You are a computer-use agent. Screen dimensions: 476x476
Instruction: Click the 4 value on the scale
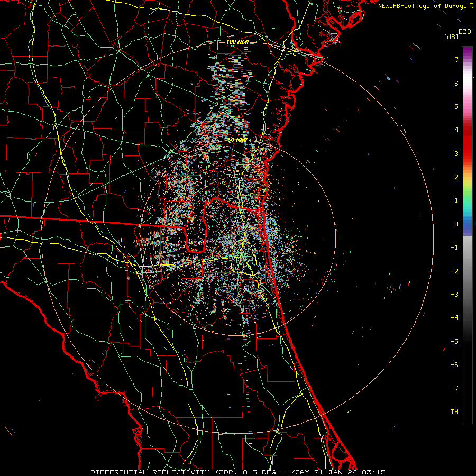coord(456,130)
